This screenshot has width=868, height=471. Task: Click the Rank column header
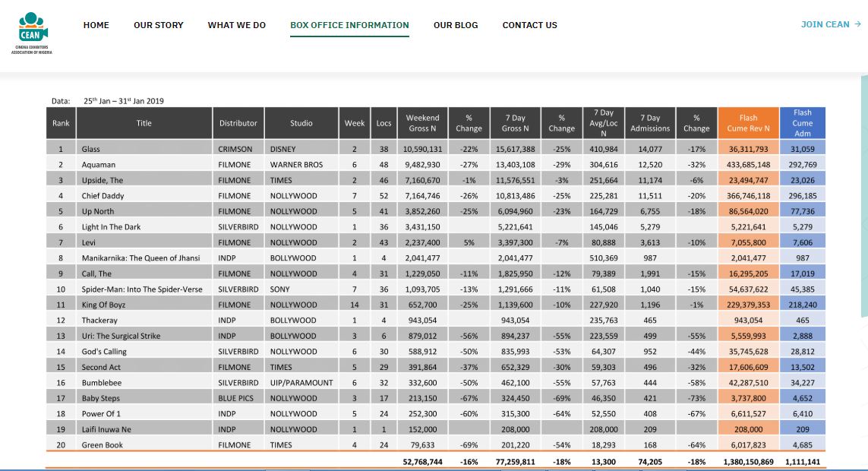61,123
